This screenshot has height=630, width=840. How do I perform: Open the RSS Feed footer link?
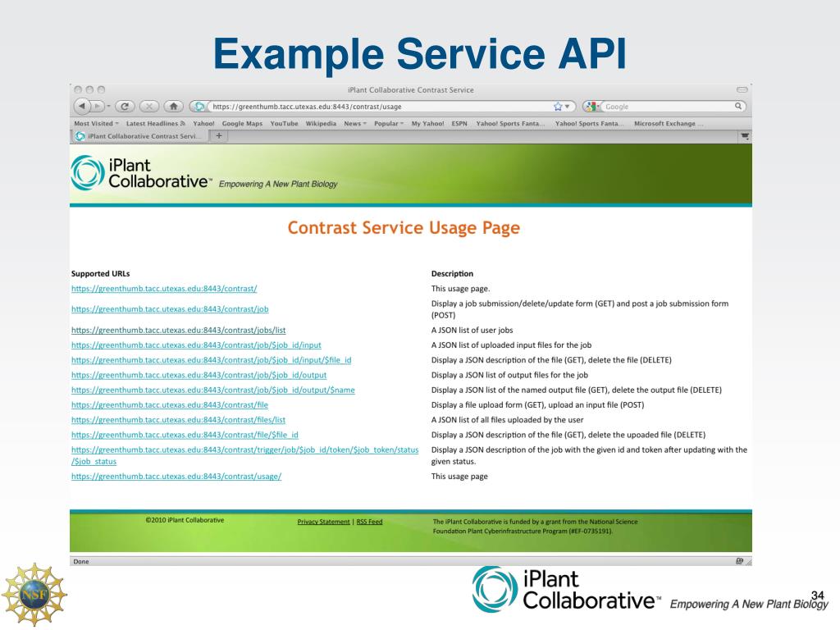click(x=370, y=522)
